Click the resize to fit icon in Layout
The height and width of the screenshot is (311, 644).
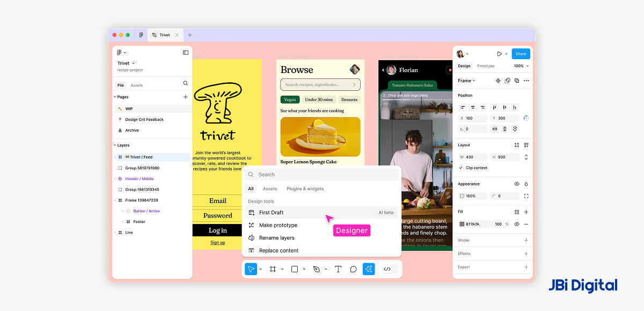click(517, 145)
